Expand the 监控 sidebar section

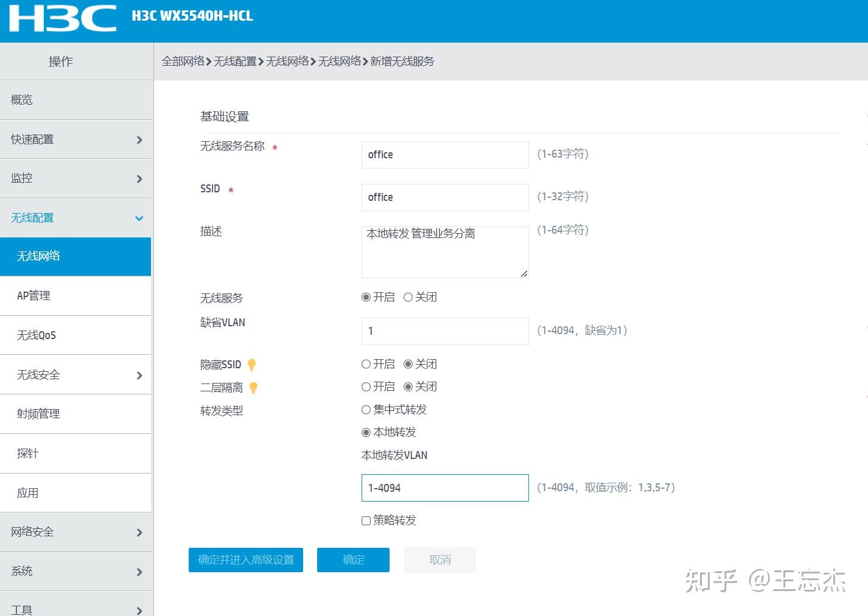pyautogui.click(x=76, y=178)
